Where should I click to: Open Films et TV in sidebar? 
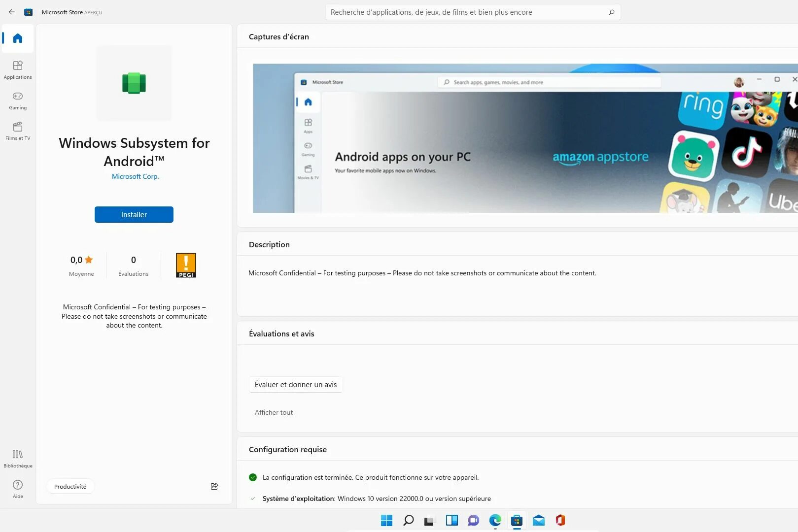pos(18,131)
